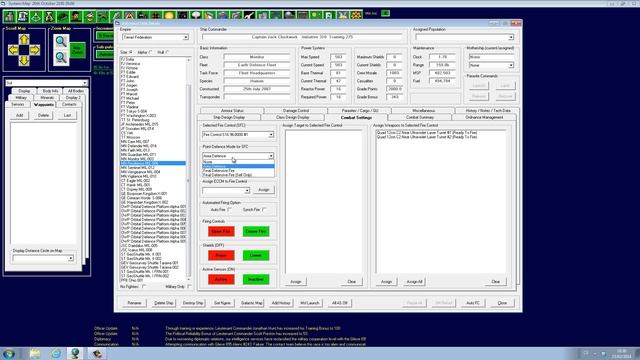Screen dimensions: 640x360
Task: Click Add button in Waypoints panel
Action: [x=19, y=116]
